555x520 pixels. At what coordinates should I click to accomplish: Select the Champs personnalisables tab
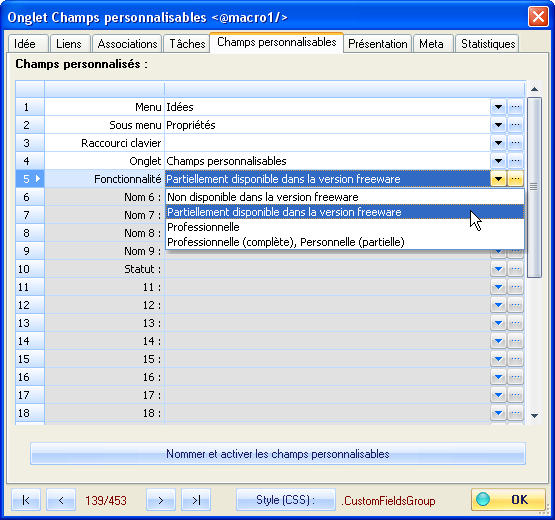[x=276, y=42]
